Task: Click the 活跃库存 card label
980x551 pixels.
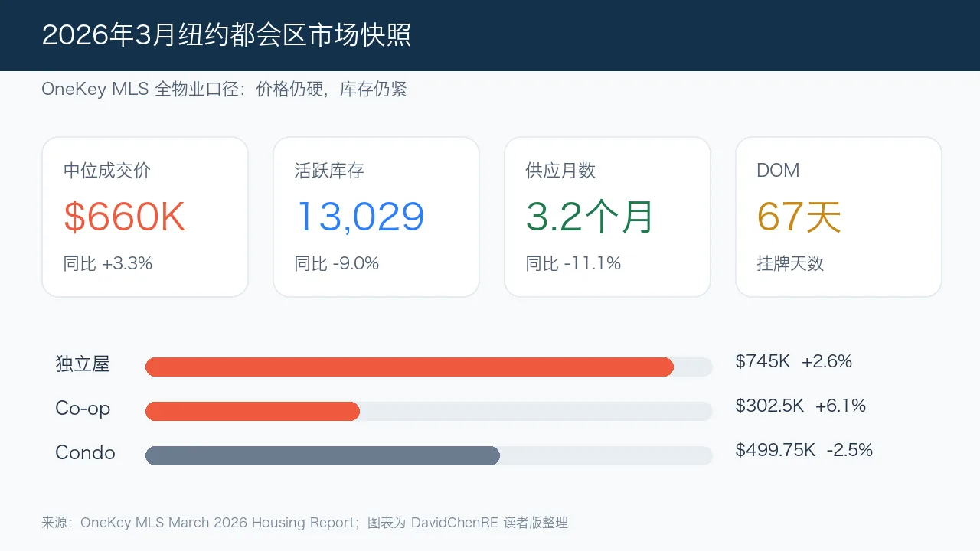Action: pyautogui.click(x=329, y=171)
